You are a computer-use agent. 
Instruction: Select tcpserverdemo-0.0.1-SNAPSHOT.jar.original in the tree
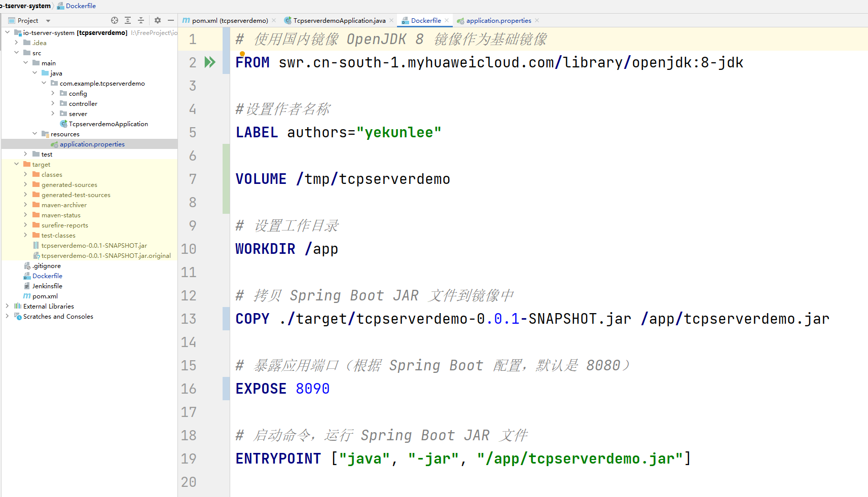pyautogui.click(x=105, y=255)
